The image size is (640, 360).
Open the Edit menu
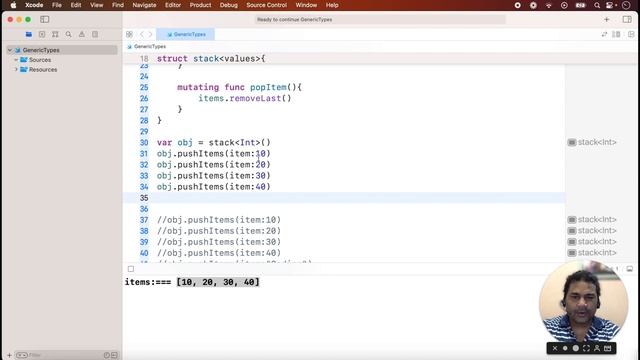point(76,5)
